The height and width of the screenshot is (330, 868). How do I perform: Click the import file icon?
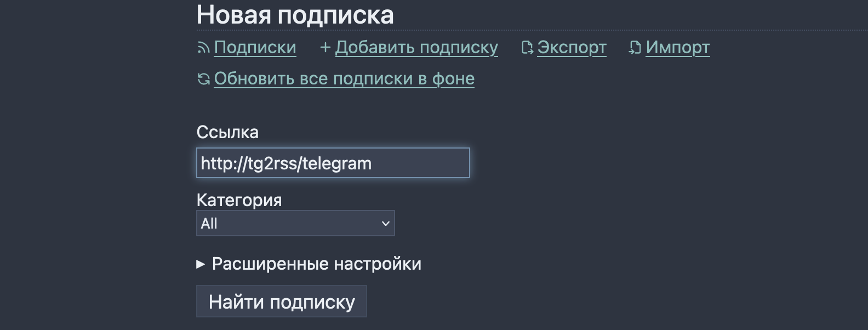[x=635, y=48]
